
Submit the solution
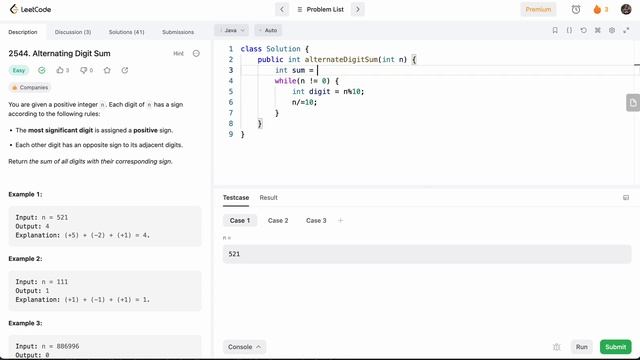pyautogui.click(x=616, y=347)
